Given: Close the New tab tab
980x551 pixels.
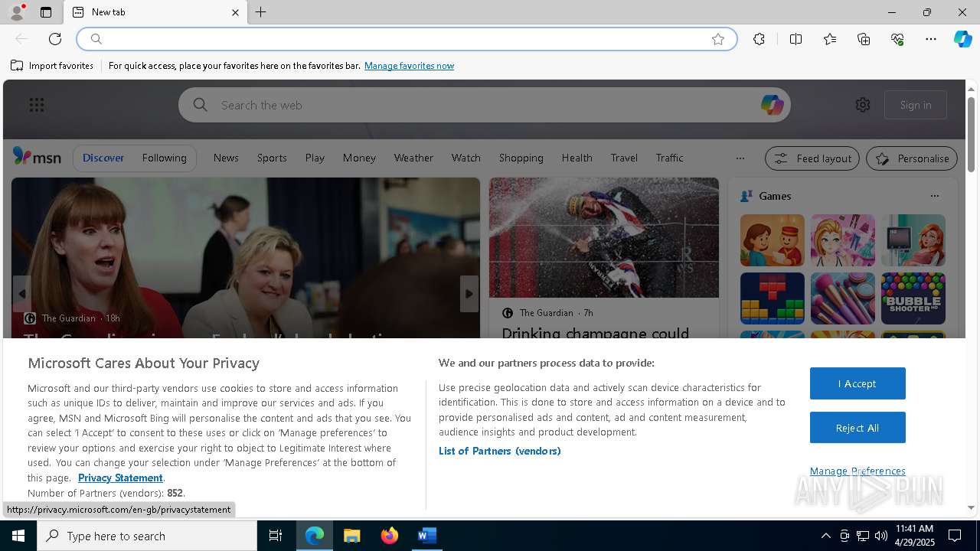Looking at the screenshot, I should [235, 12].
